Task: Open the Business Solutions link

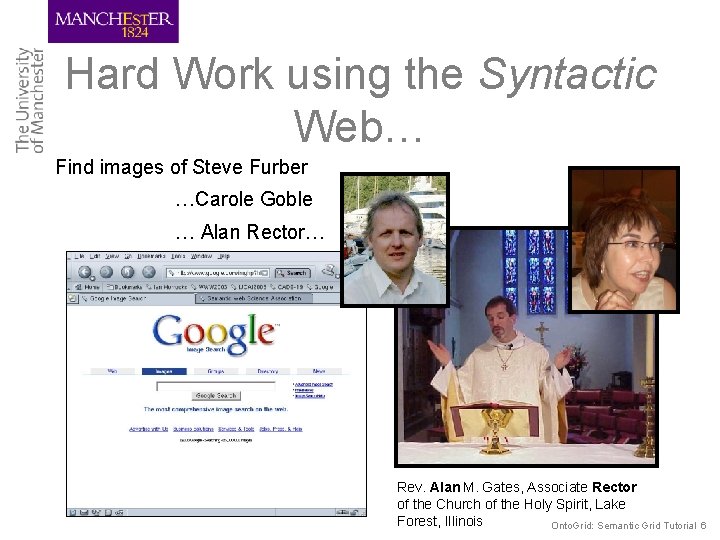Action: [x=193, y=429]
